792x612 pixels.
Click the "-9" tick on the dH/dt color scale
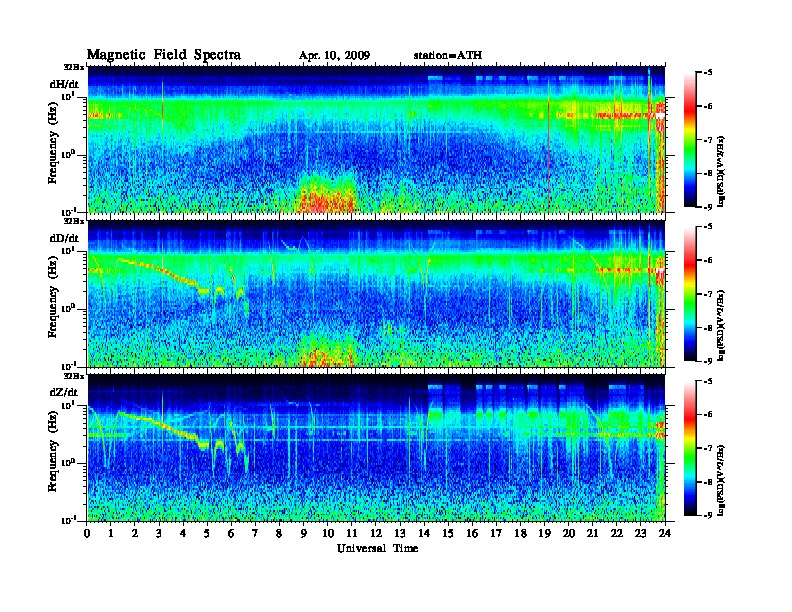(708, 207)
